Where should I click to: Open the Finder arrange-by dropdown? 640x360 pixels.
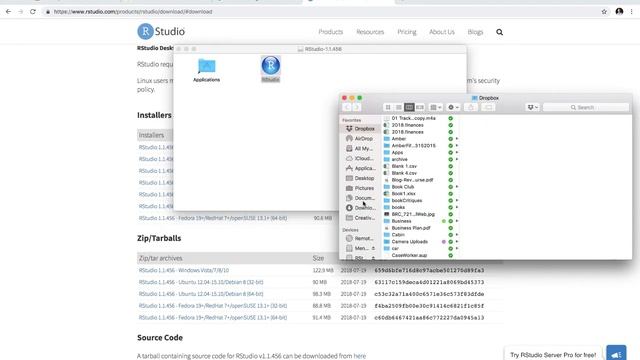click(436, 107)
